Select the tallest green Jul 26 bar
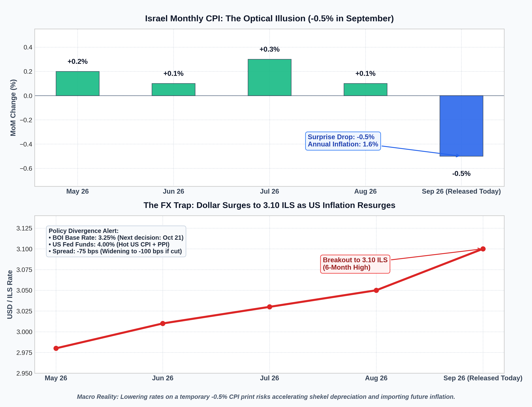532x407 pixels. tap(269, 78)
